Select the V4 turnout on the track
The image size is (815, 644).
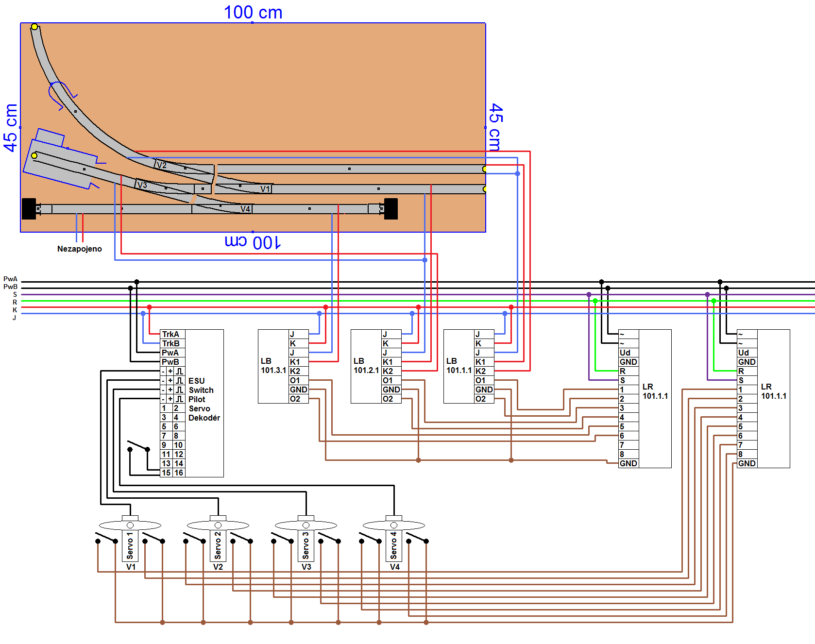[x=245, y=209]
